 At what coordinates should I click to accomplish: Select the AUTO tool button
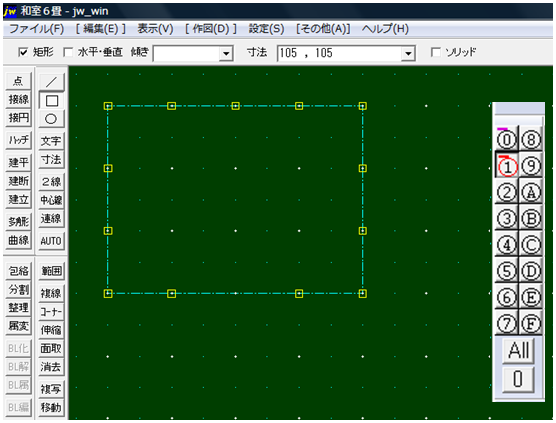pos(51,241)
